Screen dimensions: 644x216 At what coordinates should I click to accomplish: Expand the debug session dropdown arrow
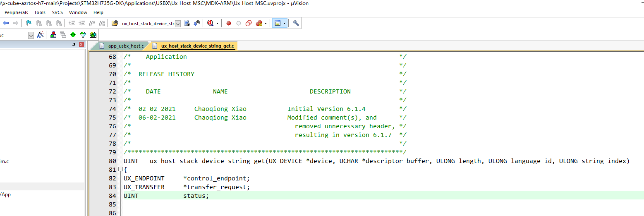tap(217, 23)
